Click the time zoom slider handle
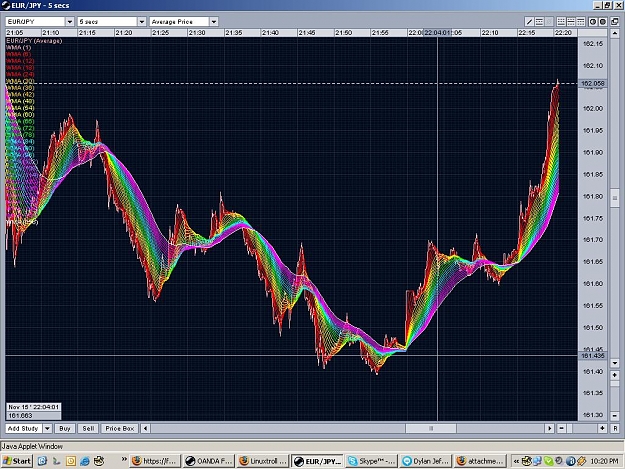The image size is (625, 469). coord(570,428)
